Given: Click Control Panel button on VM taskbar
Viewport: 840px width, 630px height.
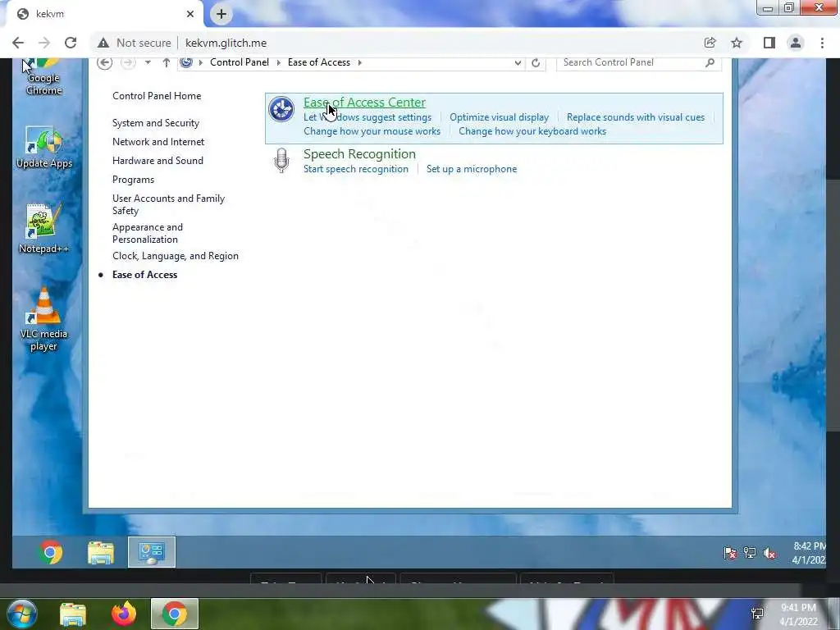Looking at the screenshot, I should pos(152,552).
